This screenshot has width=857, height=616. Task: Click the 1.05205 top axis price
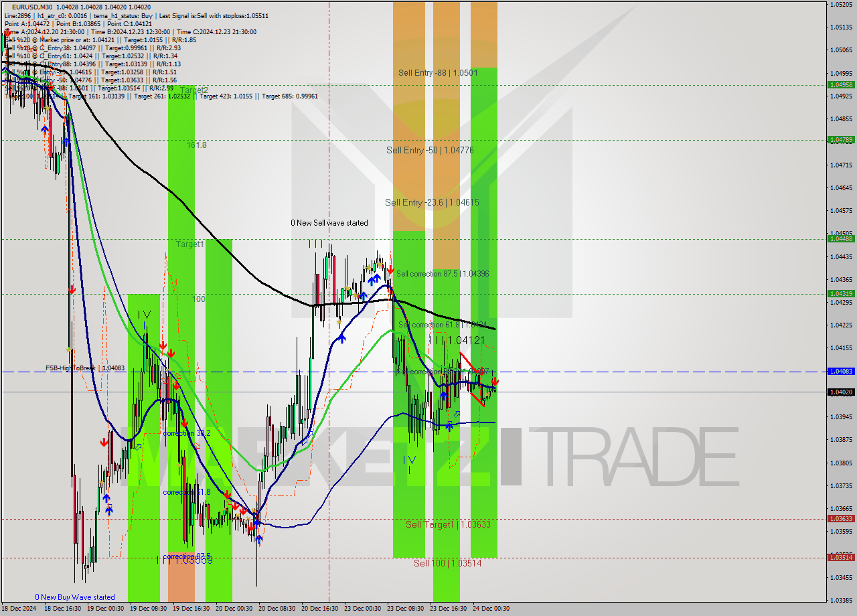pyautogui.click(x=841, y=4)
